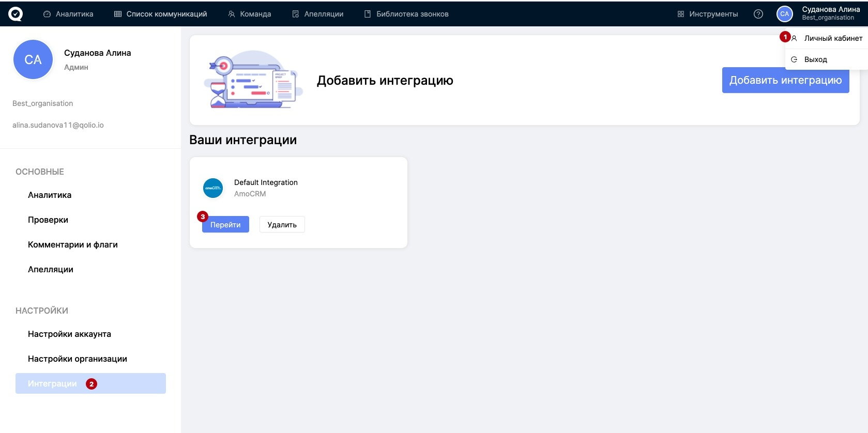The height and width of the screenshot is (433, 868).
Task: Click Удалить to remove Default Integration
Action: (282, 225)
